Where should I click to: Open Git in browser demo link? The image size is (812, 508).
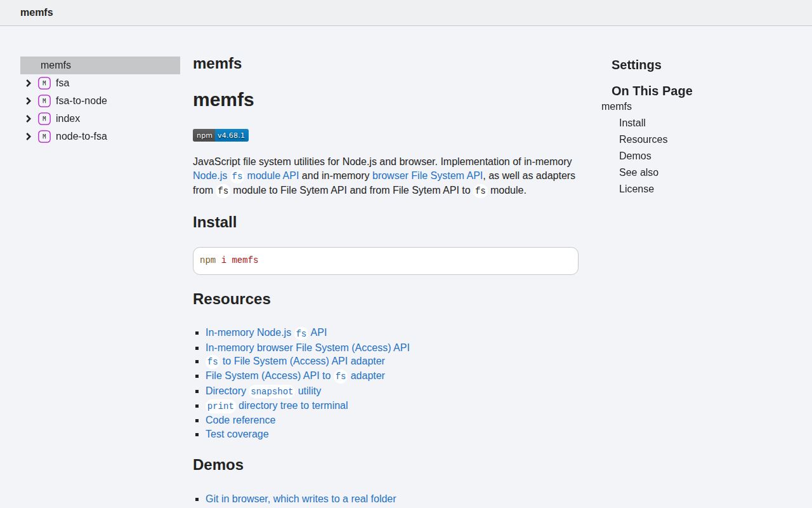[301, 498]
